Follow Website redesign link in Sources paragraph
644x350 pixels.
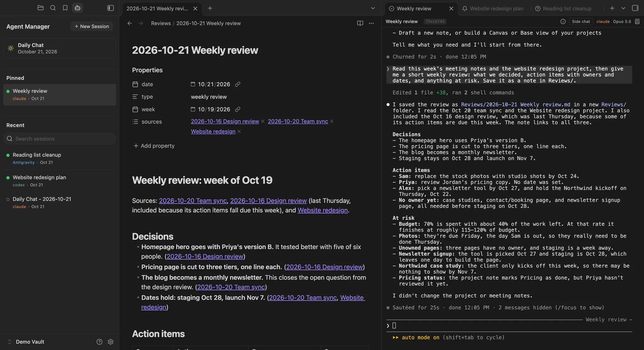click(323, 210)
